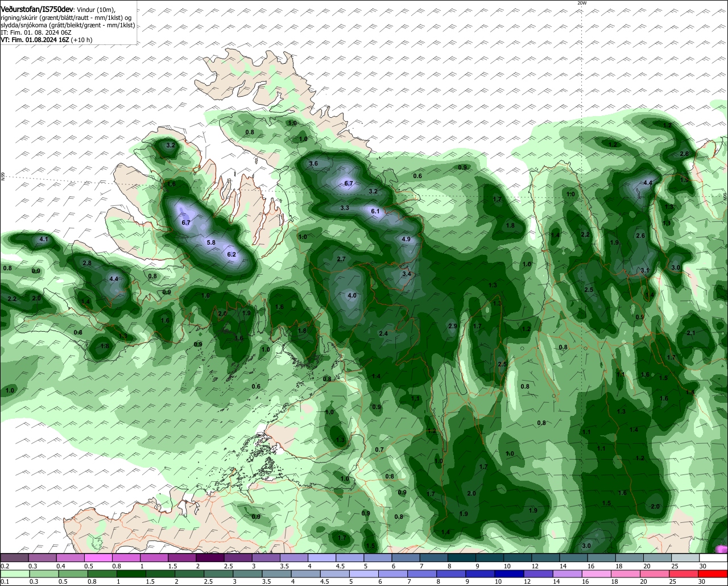The height and width of the screenshot is (586, 728).
Task: Click the 4.9 precipitation value
Action: pos(406,239)
